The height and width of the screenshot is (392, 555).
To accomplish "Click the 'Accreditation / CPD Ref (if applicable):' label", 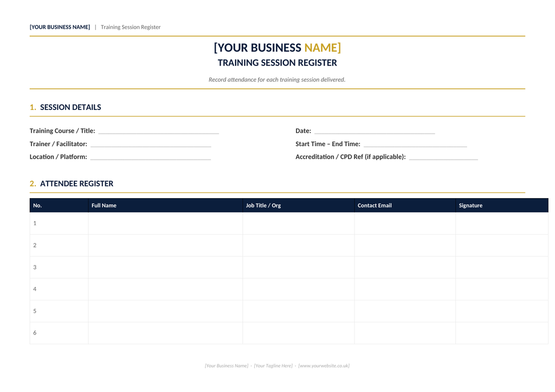I will pos(351,156).
